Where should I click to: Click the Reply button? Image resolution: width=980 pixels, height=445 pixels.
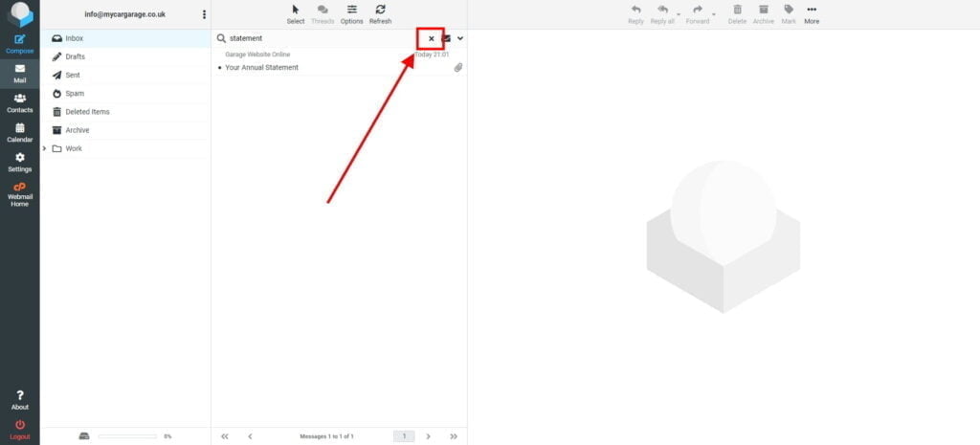coord(635,14)
